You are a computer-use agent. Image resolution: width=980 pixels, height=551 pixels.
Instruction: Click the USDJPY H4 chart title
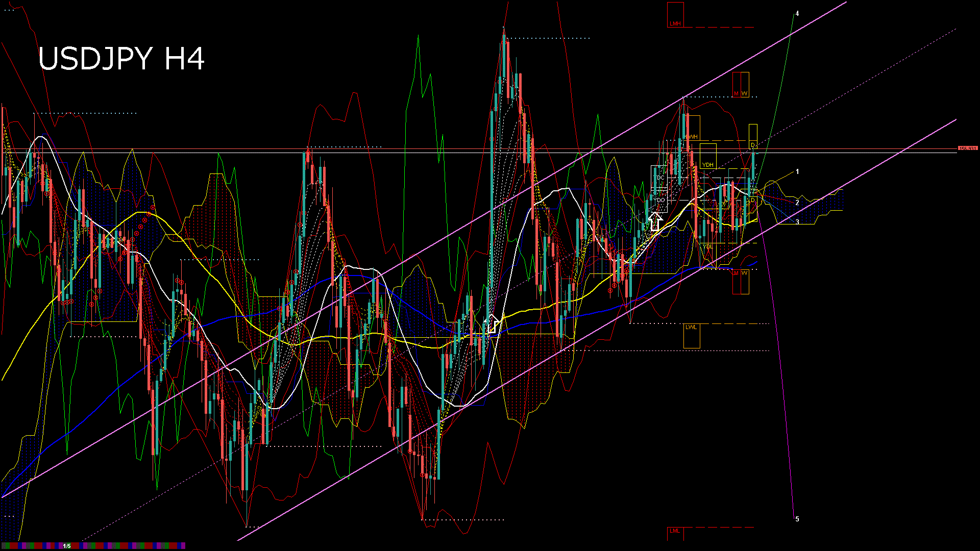click(x=121, y=59)
